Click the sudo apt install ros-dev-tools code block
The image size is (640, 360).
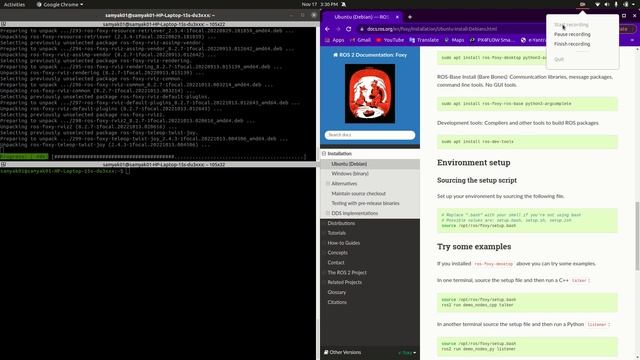point(527,142)
